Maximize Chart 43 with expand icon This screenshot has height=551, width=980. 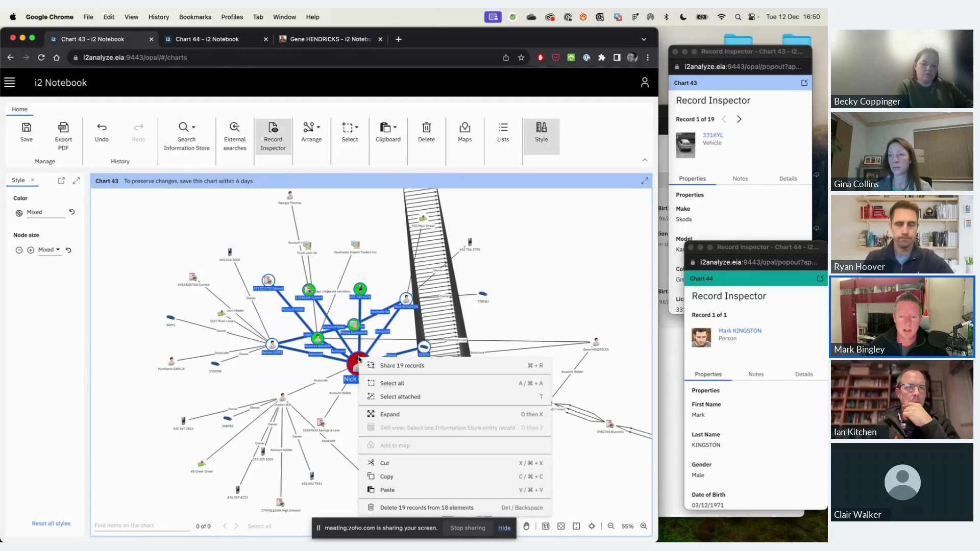point(645,181)
